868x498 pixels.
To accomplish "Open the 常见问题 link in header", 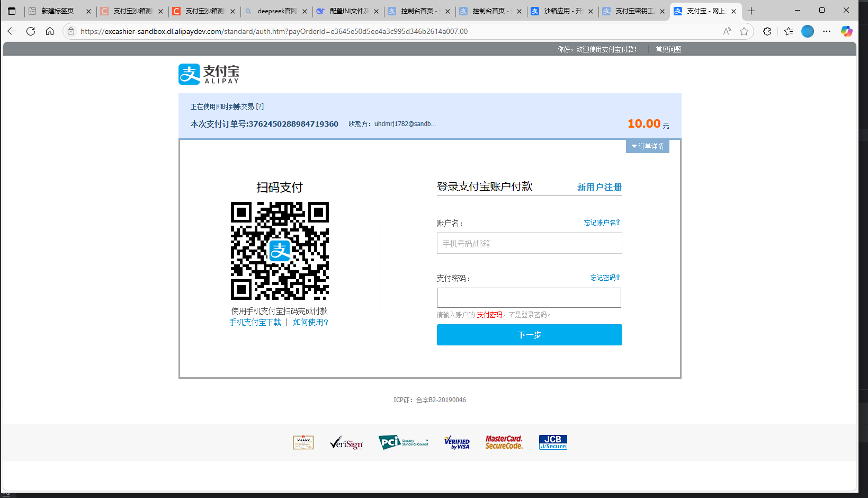I will coord(668,49).
